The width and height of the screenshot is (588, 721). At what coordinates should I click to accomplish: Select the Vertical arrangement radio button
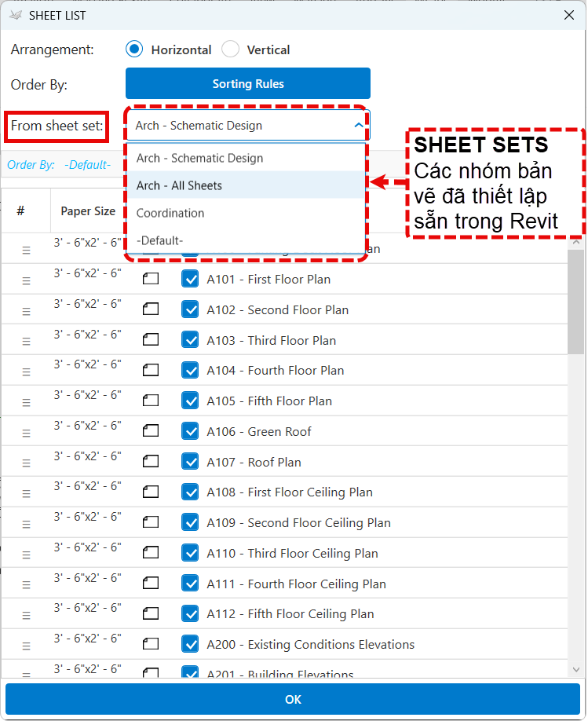[230, 49]
